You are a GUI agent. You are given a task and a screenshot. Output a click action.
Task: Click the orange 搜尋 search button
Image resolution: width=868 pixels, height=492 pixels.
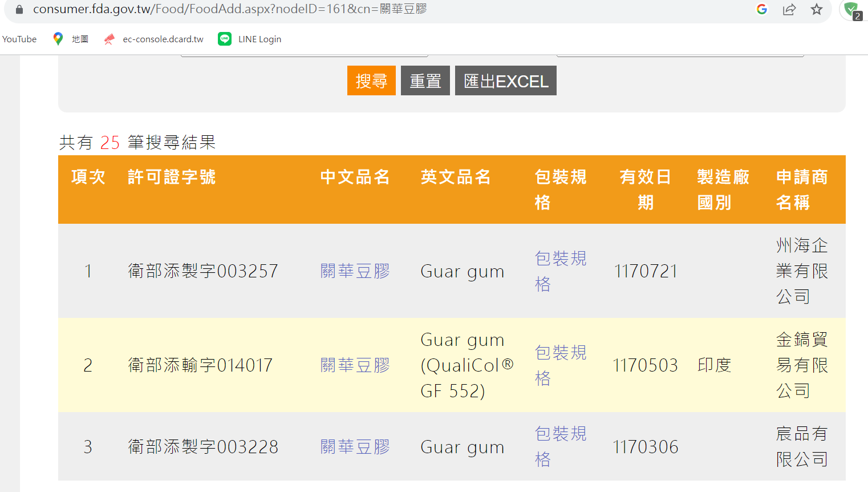point(371,80)
